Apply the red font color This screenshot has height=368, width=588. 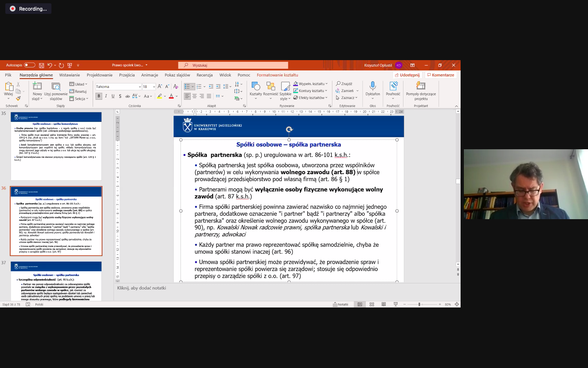click(171, 96)
